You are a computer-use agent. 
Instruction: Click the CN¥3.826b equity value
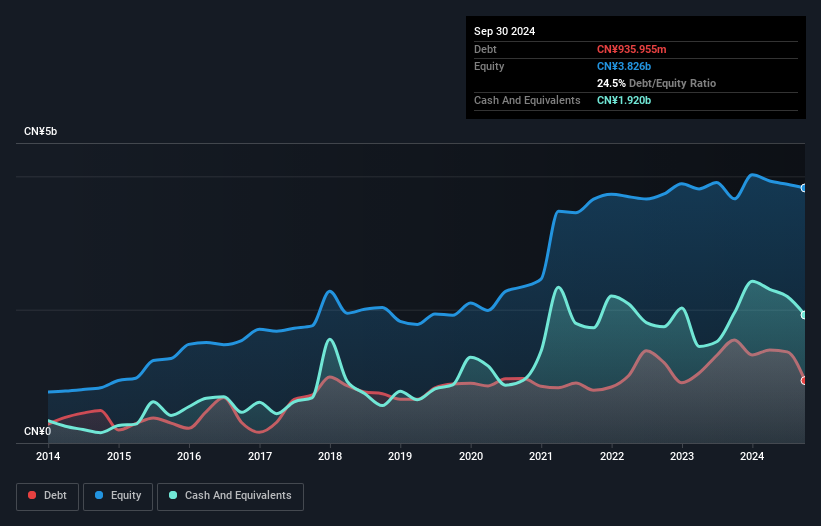pos(624,66)
